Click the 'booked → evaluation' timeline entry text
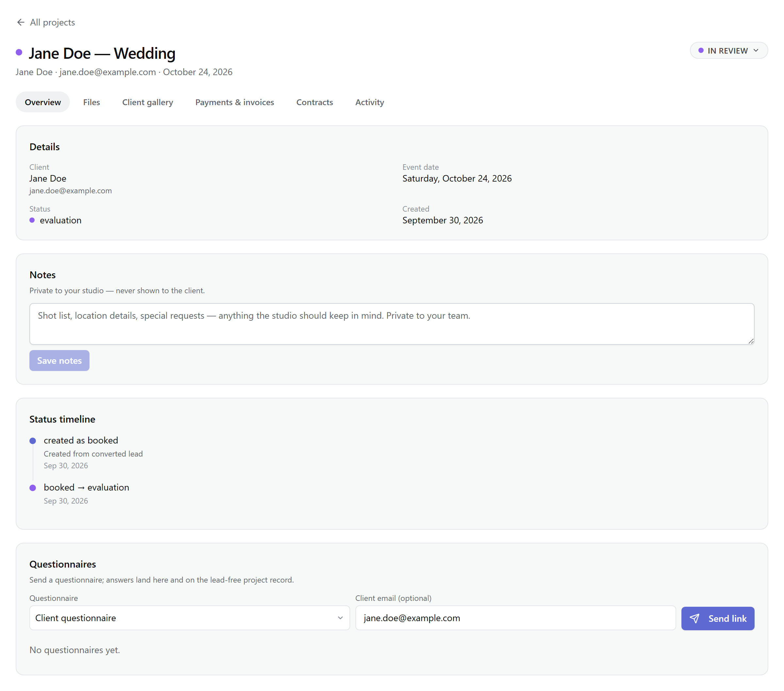This screenshot has width=784, height=691. 86,487
